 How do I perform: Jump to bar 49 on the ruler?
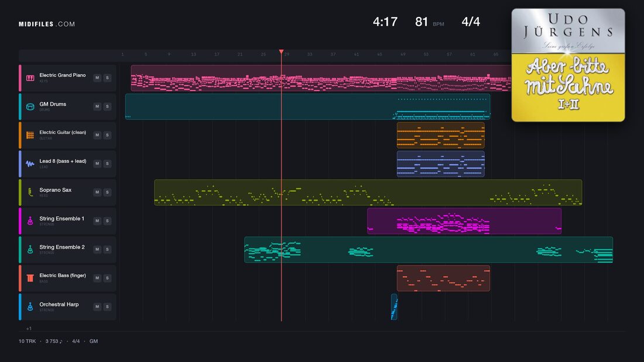click(x=403, y=54)
